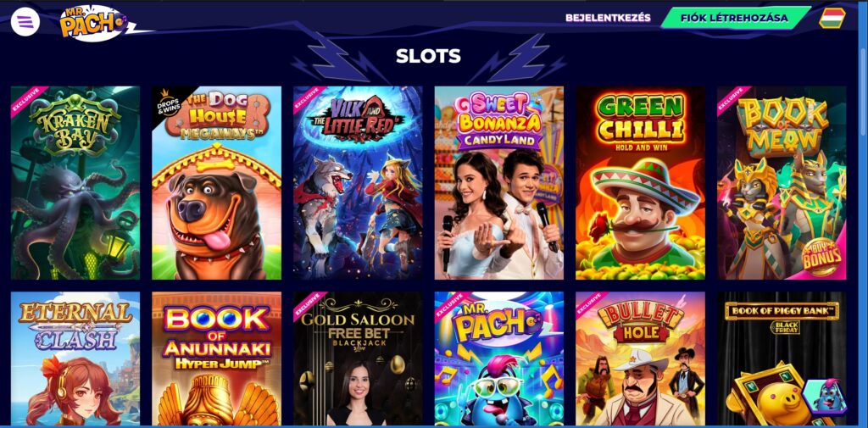The image size is (868, 428).
Task: Click the Mr. Pacho logo
Action: click(x=94, y=23)
